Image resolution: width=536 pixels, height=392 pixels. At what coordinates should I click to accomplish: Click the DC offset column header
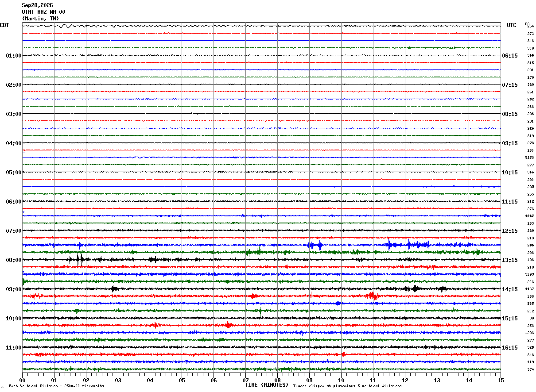tap(527, 23)
